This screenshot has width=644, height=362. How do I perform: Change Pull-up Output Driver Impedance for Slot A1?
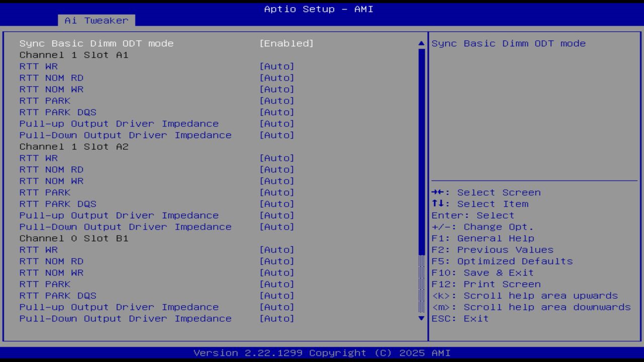(119, 123)
